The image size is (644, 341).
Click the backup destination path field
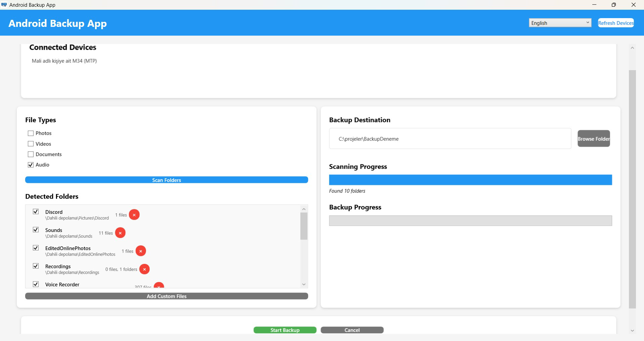pyautogui.click(x=450, y=139)
